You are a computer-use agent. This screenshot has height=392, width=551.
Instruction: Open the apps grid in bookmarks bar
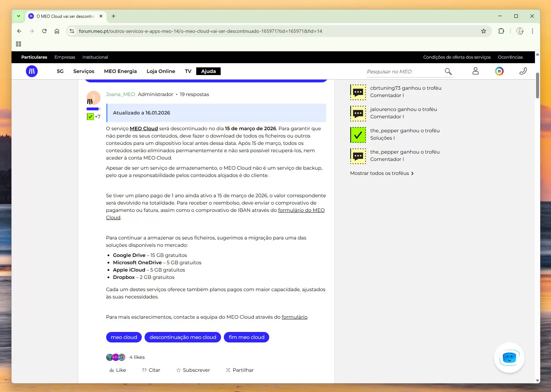(x=19, y=44)
